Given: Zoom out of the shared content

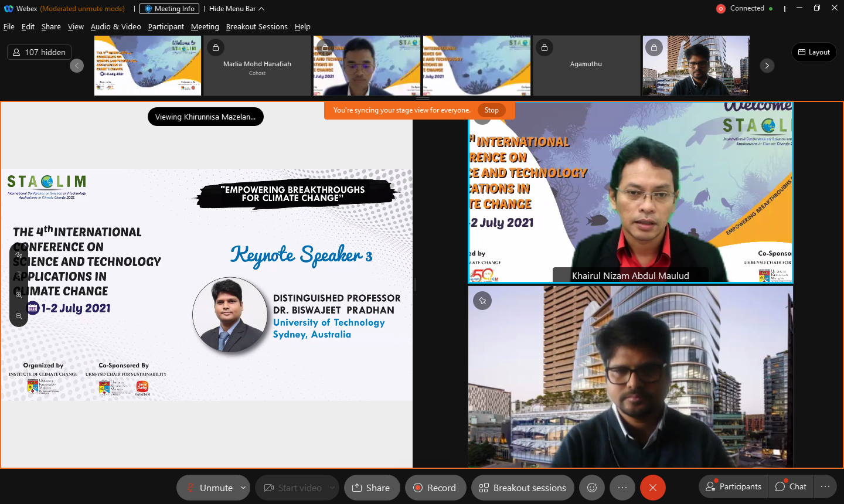Looking at the screenshot, I should coord(19,316).
